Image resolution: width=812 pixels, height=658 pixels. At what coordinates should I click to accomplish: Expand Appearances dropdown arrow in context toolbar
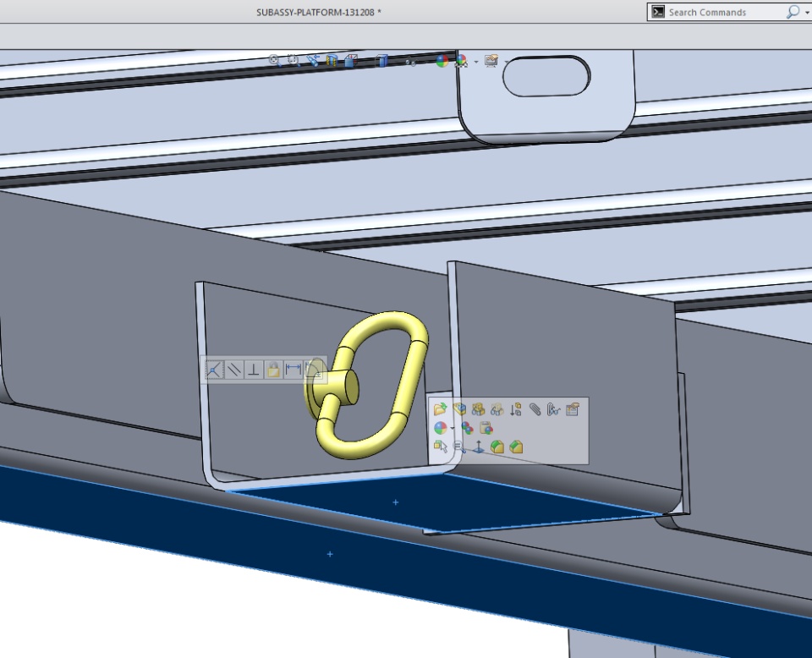pos(453,429)
